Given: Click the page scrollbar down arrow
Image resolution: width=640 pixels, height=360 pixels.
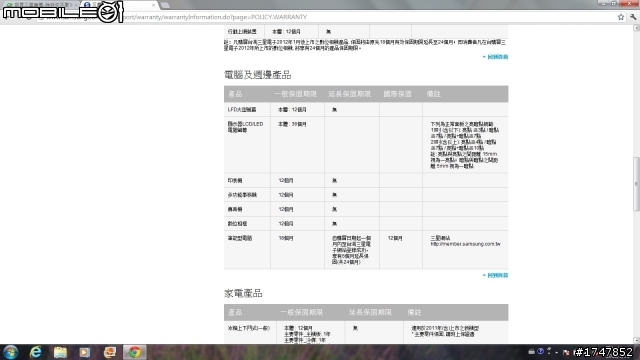Looking at the screenshot, I should click(x=636, y=340).
